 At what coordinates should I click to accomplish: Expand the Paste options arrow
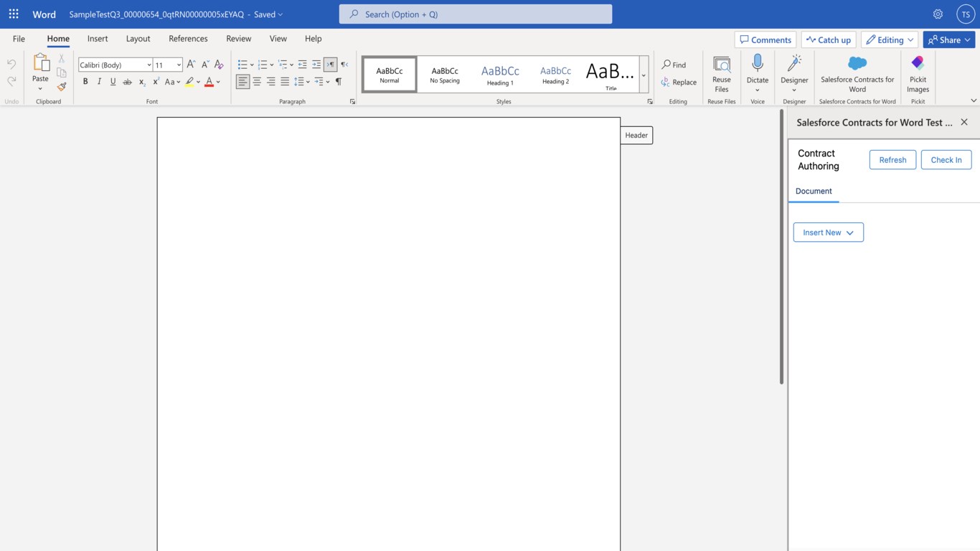(x=40, y=89)
